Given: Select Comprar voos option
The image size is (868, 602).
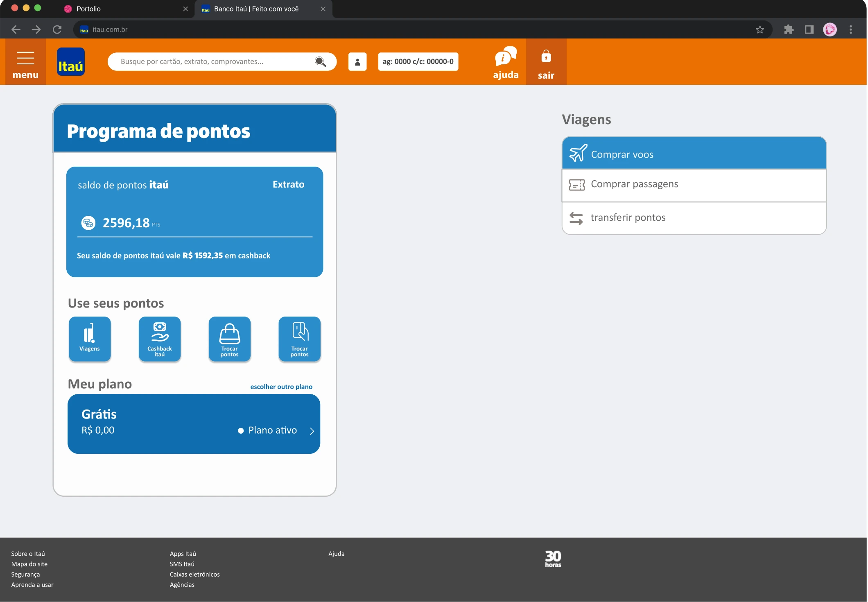Looking at the screenshot, I should [694, 153].
